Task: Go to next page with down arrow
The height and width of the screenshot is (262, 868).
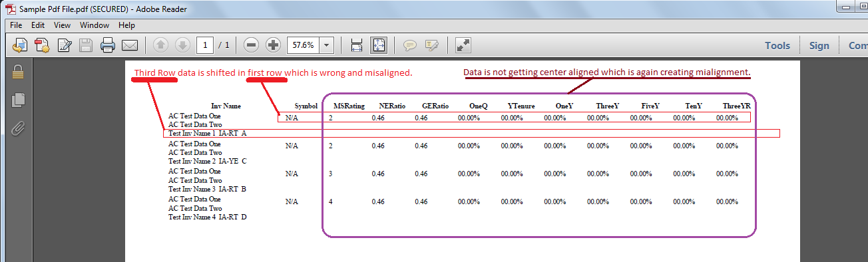Action: pos(182,45)
